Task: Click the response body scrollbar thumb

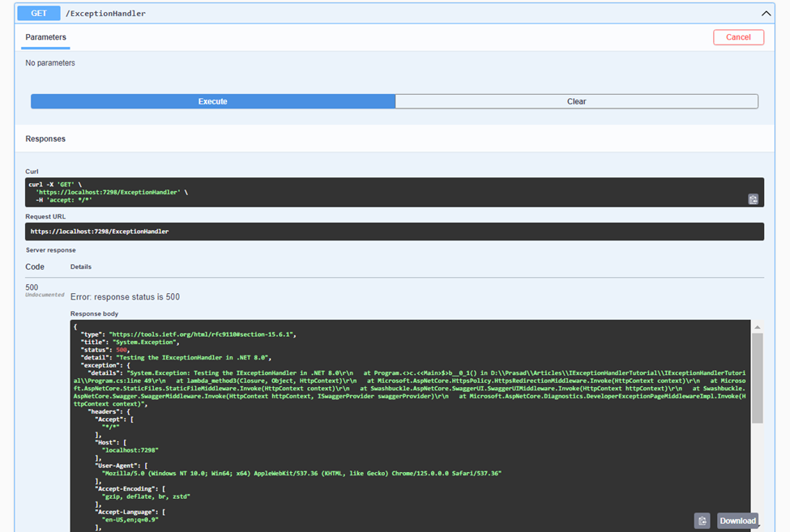Action: click(x=758, y=378)
